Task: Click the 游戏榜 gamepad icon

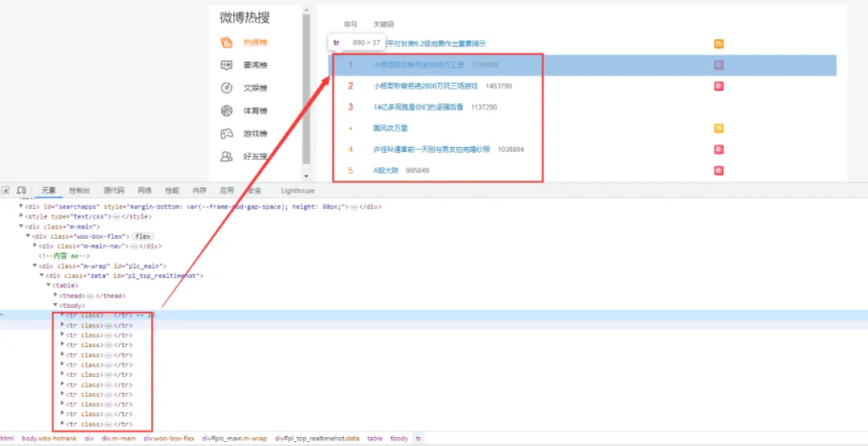Action: 227,133
